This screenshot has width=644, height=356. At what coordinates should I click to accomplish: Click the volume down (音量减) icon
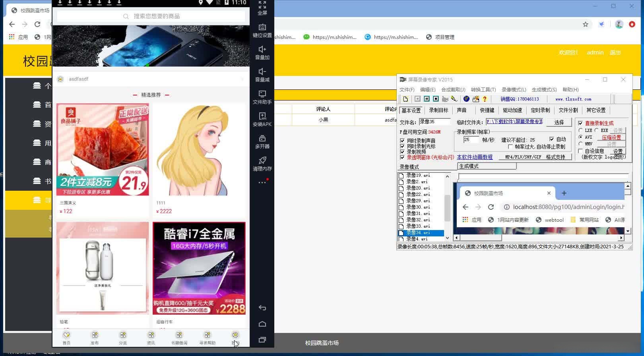tap(262, 72)
